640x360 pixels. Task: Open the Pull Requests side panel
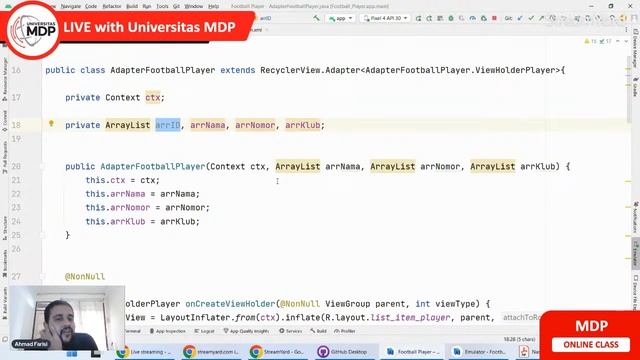pyautogui.click(x=4, y=157)
